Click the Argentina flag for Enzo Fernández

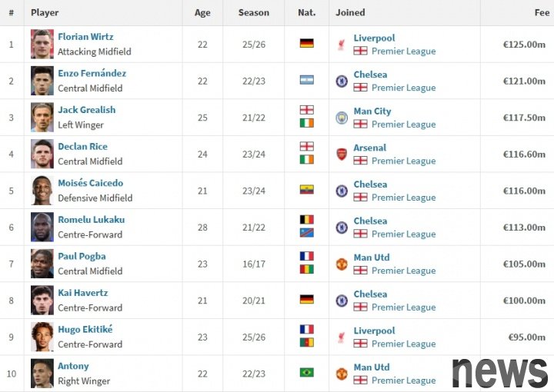pyautogui.click(x=307, y=80)
